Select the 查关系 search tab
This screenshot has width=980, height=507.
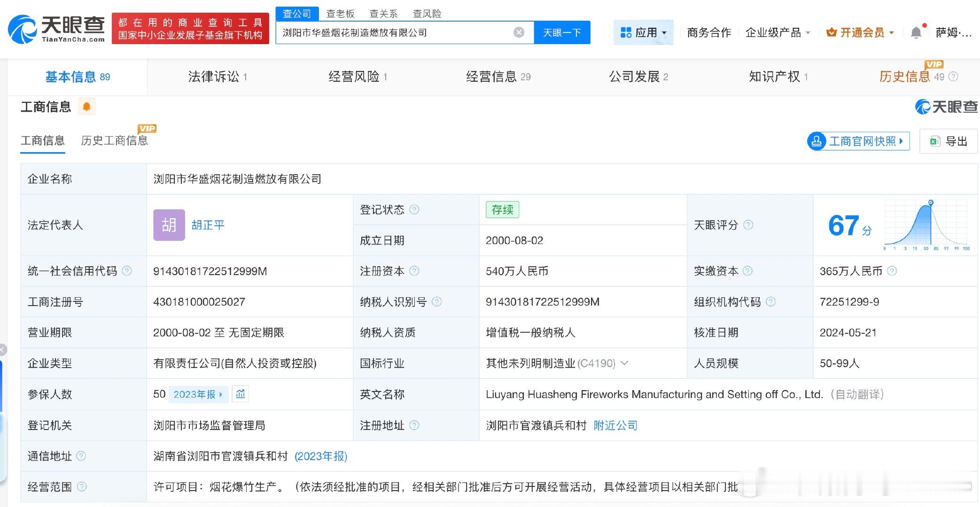pos(383,14)
